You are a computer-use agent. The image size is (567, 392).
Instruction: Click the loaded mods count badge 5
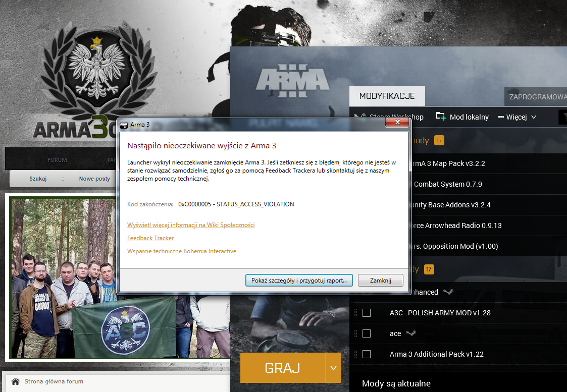(439, 140)
